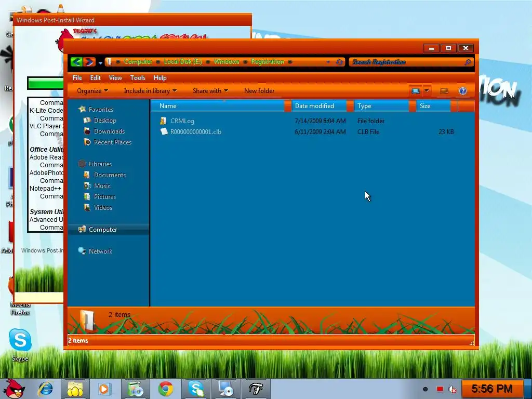Viewport: 532px width, 399px height.
Task: Open the File menu
Action: 77,78
